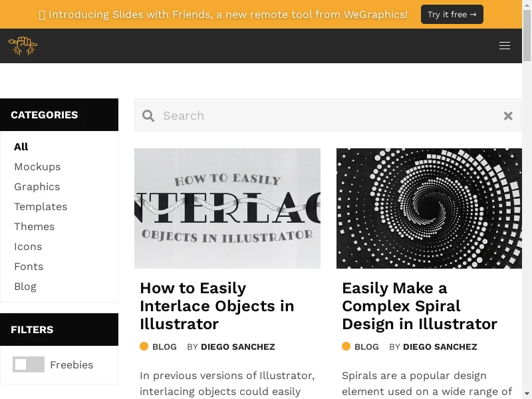Open the Fonts category
Screen dimensions: 532x399
tap(29, 267)
